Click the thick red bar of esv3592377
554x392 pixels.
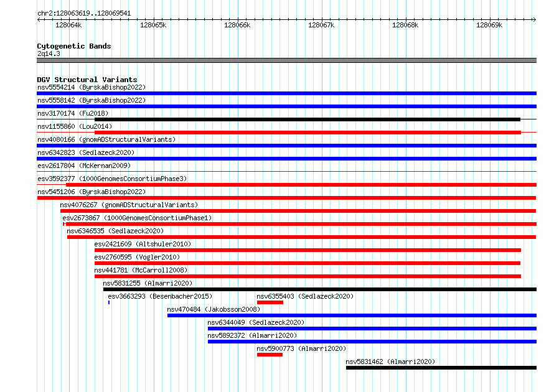pyautogui.click(x=301, y=185)
